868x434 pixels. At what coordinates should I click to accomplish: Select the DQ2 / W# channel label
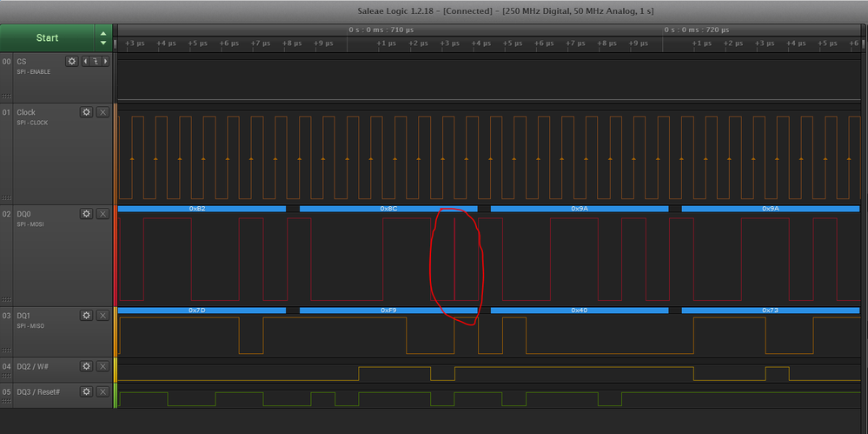[x=33, y=366]
